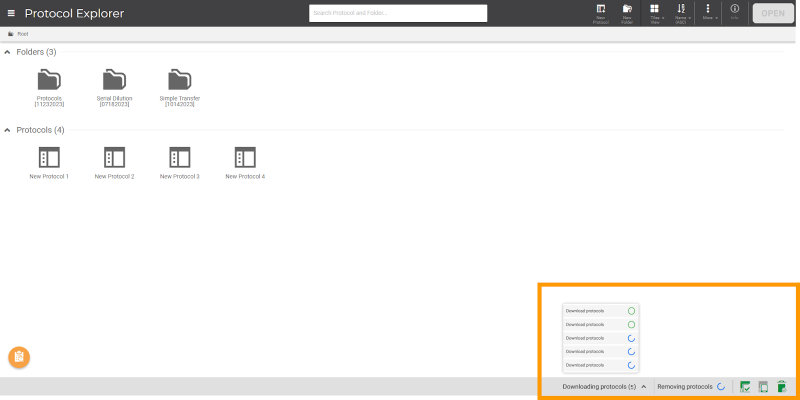Click the green checkmark status bar icon
The height and width of the screenshot is (400, 800).
745,386
